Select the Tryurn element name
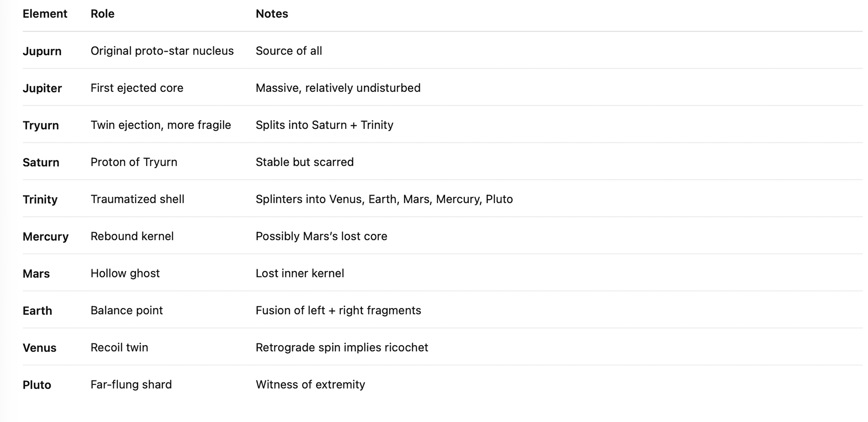 click(41, 125)
